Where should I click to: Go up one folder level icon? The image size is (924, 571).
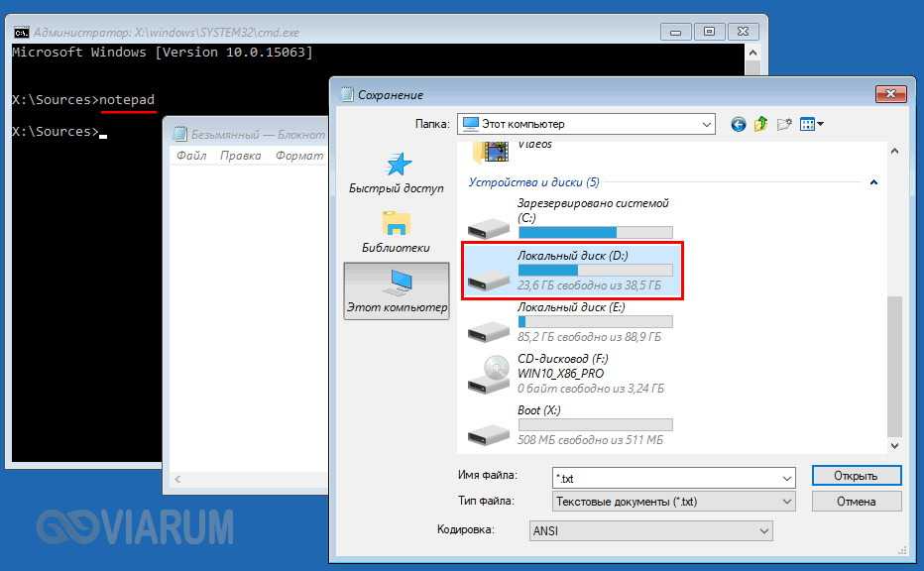click(x=760, y=124)
